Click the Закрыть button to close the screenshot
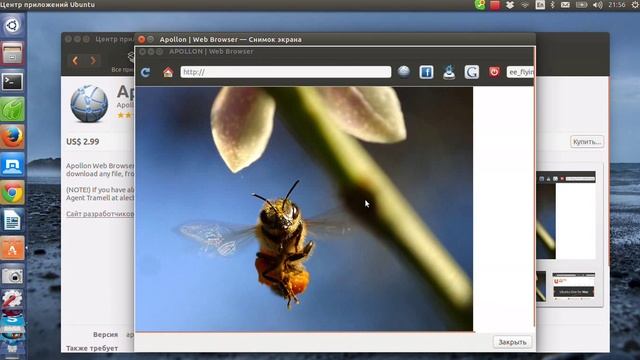Viewport: 640px width, 360px height. pyautogui.click(x=512, y=342)
